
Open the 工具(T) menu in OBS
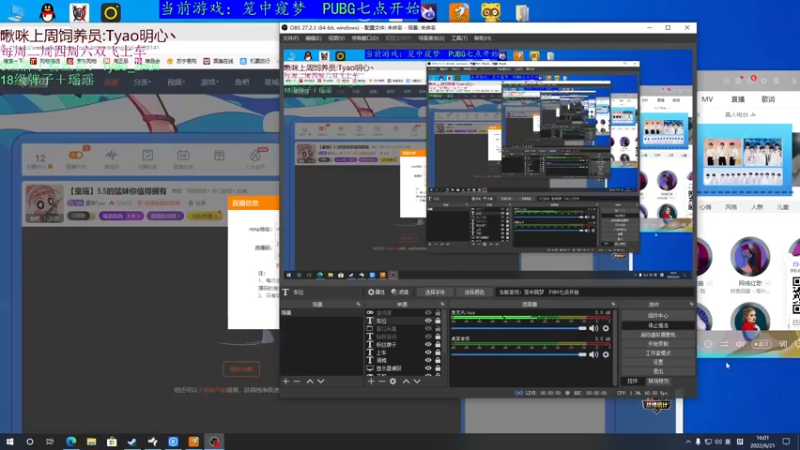tap(459, 38)
